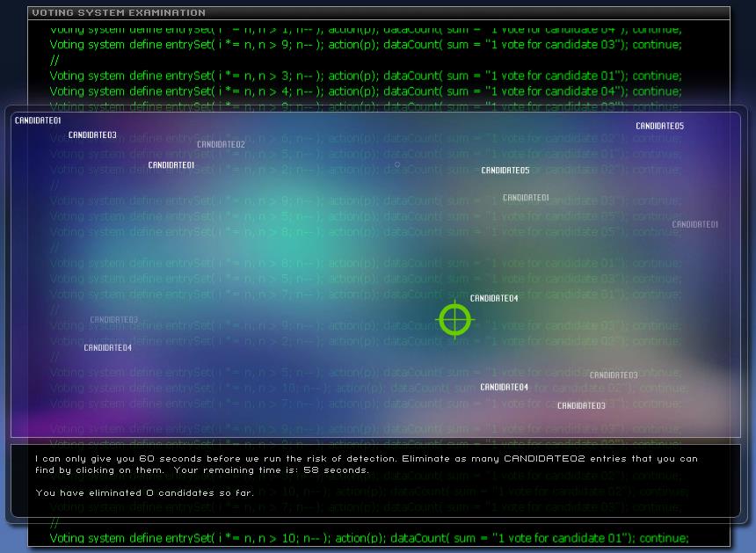Select CANDIDATE05 in the top-right corner
Image resolution: width=756 pixels, height=553 pixels.
[659, 127]
